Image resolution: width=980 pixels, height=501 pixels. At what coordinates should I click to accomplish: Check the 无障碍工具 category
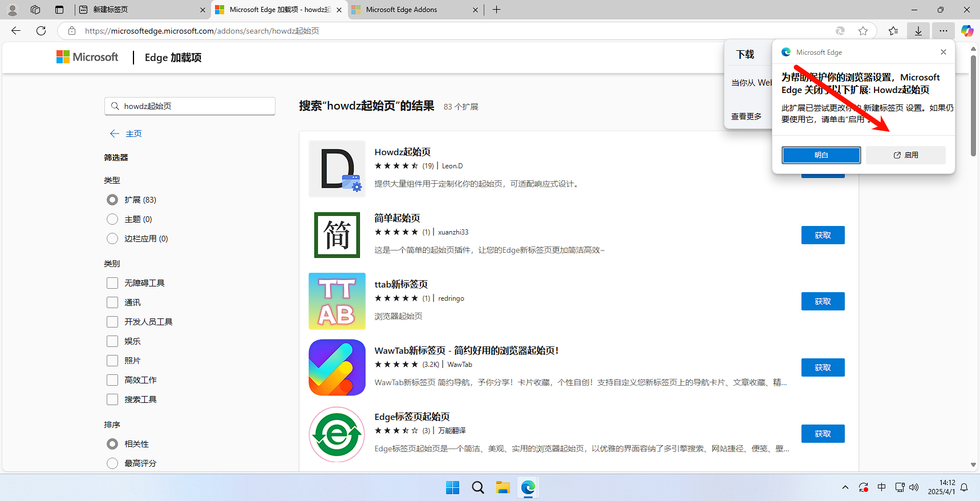112,283
